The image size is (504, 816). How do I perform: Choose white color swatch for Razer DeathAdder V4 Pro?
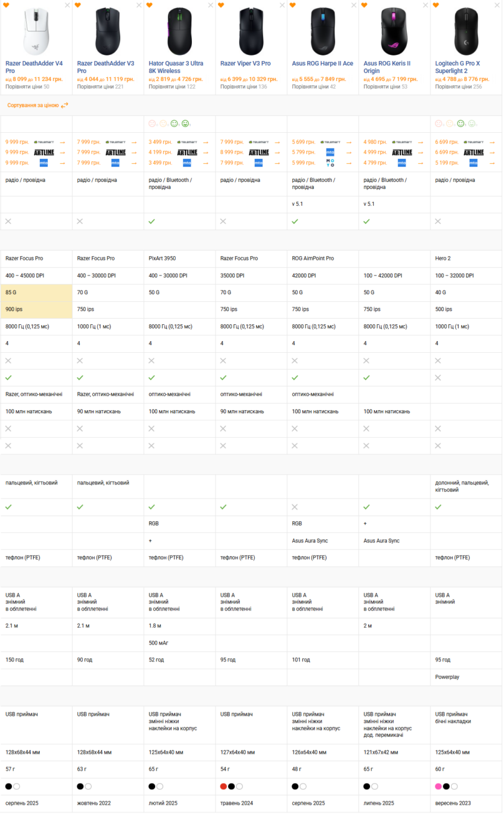pyautogui.click(x=17, y=786)
